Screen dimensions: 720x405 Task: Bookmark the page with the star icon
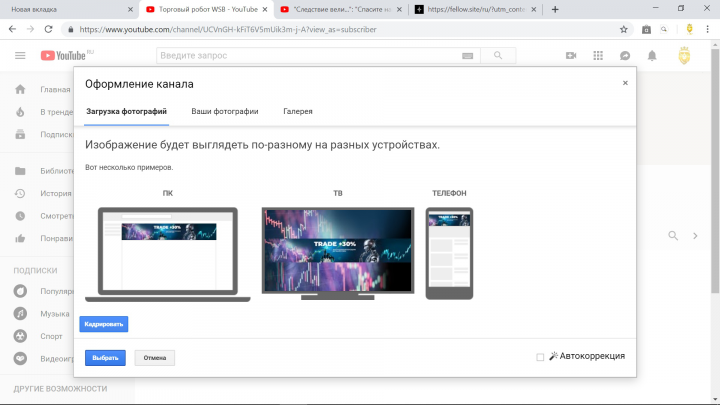624,29
